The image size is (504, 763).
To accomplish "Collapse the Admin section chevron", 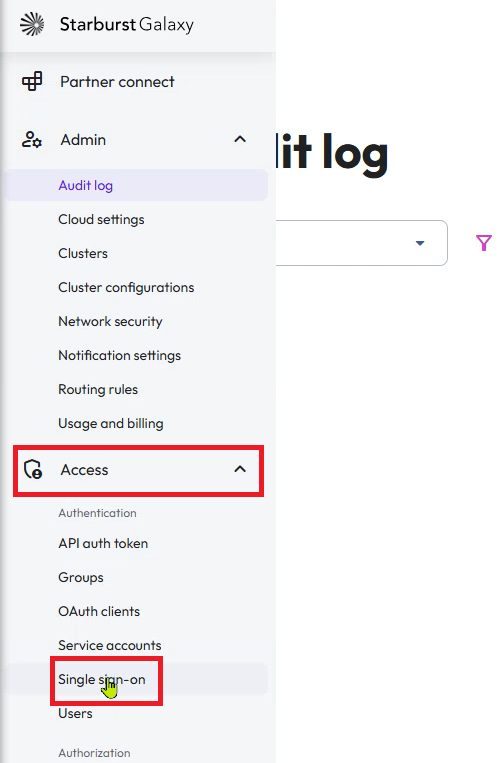I will click(x=240, y=139).
